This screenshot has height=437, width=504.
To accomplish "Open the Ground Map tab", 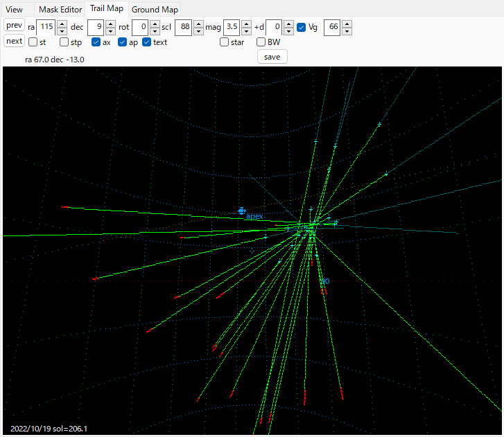I will (x=155, y=9).
